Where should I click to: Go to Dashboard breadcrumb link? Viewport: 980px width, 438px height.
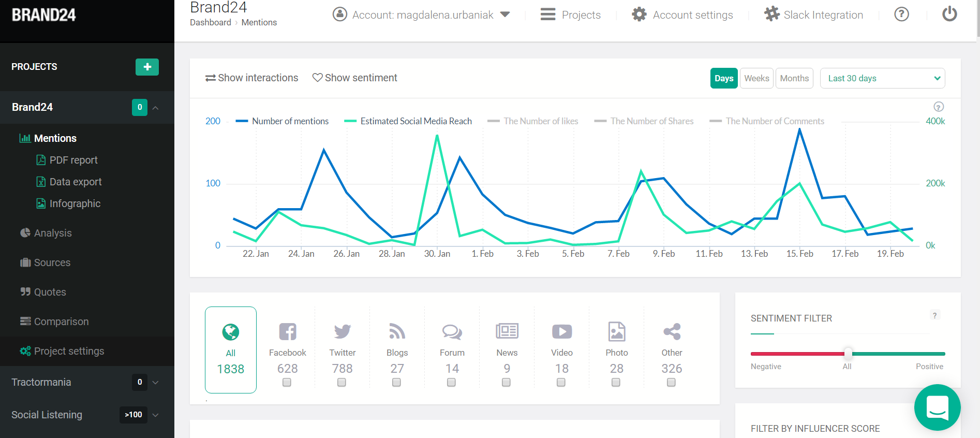(211, 22)
